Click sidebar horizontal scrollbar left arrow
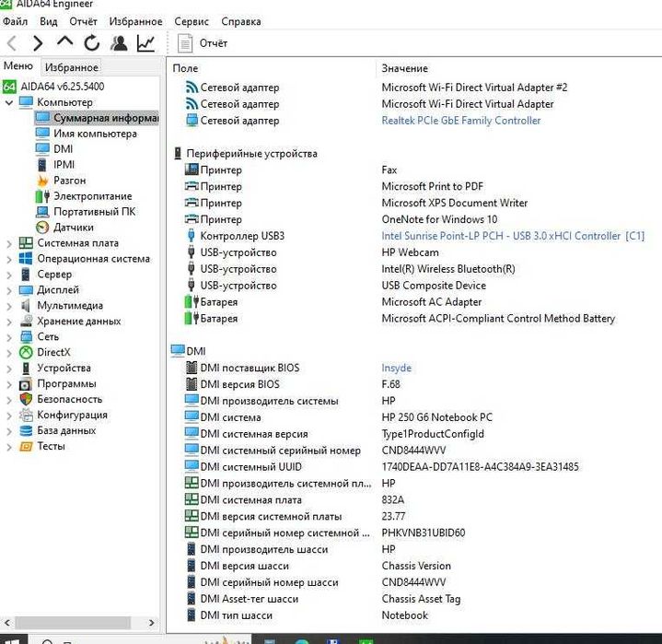This screenshot has height=644, width=662. point(7,623)
